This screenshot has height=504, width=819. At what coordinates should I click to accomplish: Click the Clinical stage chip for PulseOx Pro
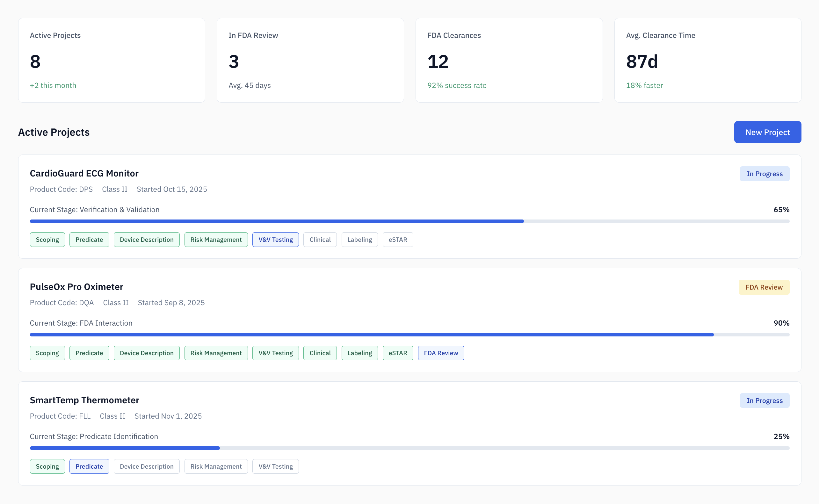(320, 353)
